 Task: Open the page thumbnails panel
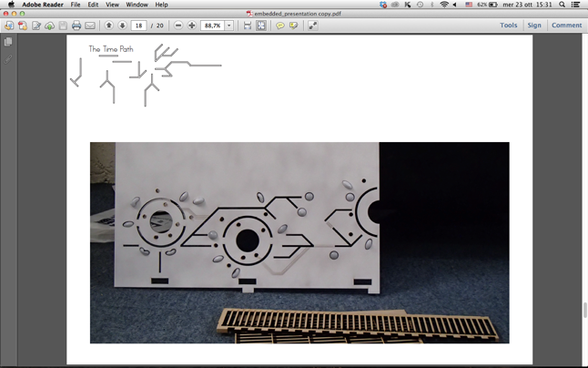tap(8, 42)
